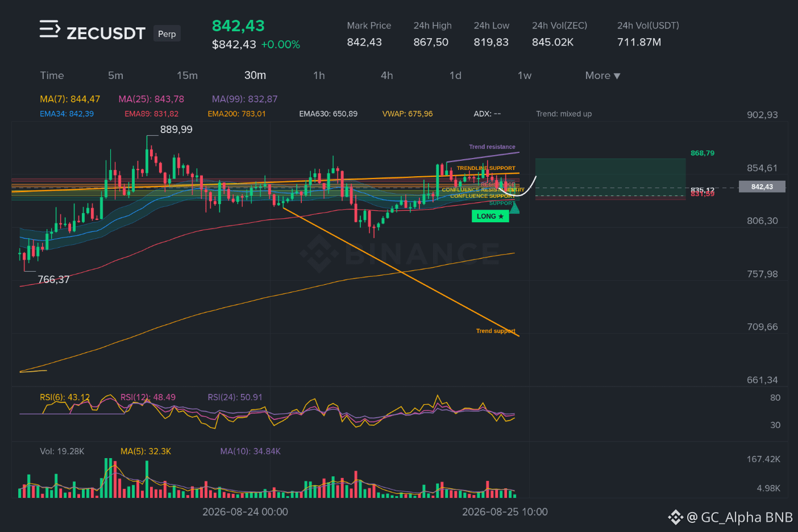798x532 pixels.
Task: Select the 30m interval
Action: (x=255, y=76)
